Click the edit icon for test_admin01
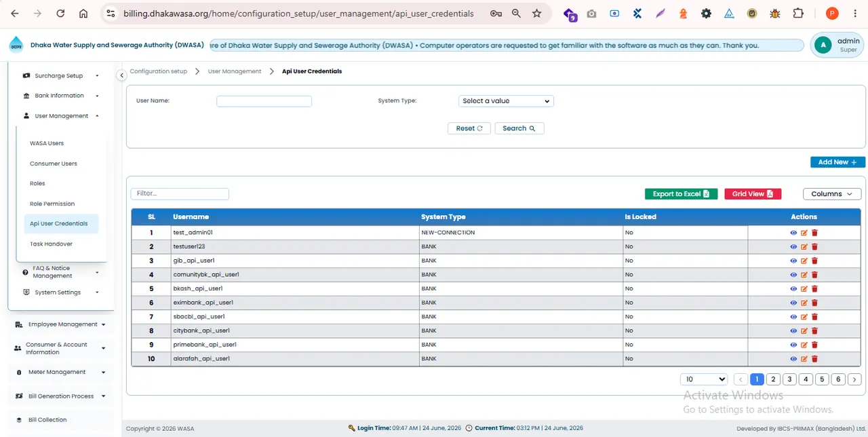868x437 pixels. coord(804,233)
